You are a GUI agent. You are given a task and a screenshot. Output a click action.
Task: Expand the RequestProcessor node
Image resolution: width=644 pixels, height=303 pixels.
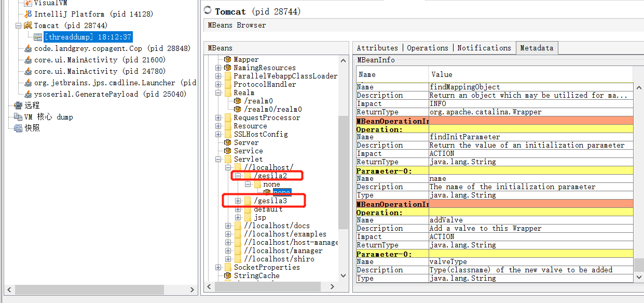point(218,117)
